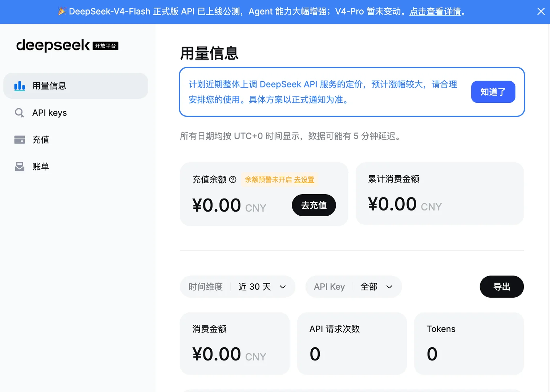Click the recharge card icon in sidebar
550x392 pixels.
pyautogui.click(x=20, y=140)
